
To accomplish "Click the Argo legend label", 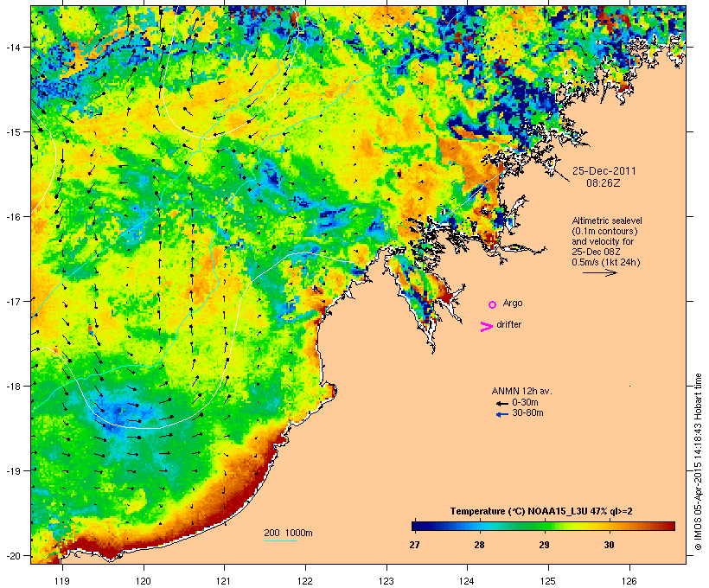I will coord(513,303).
